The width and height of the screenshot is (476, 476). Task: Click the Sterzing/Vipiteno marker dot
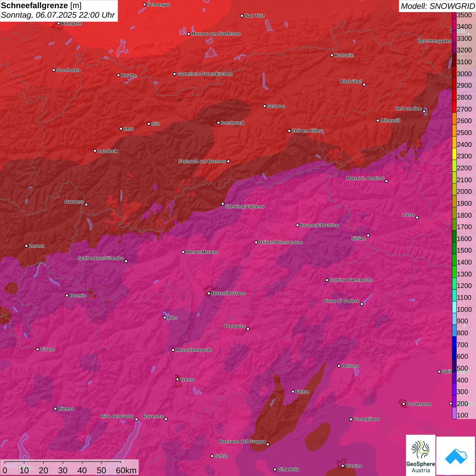click(x=223, y=204)
